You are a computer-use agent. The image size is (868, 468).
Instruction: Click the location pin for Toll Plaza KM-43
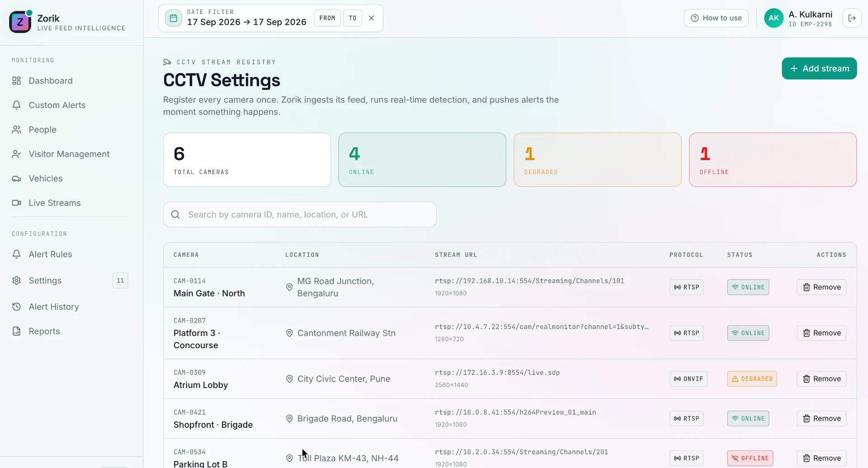click(x=289, y=458)
